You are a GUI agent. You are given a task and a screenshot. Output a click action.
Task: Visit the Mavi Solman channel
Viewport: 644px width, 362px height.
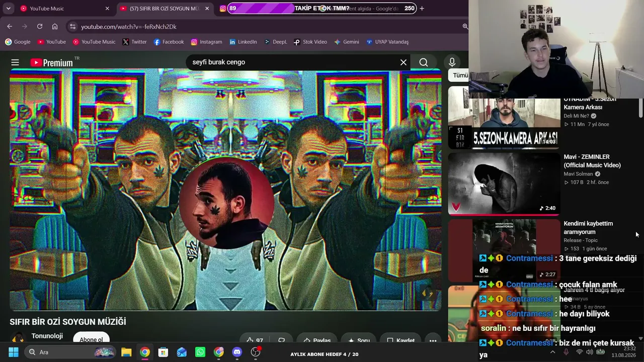pos(578,174)
